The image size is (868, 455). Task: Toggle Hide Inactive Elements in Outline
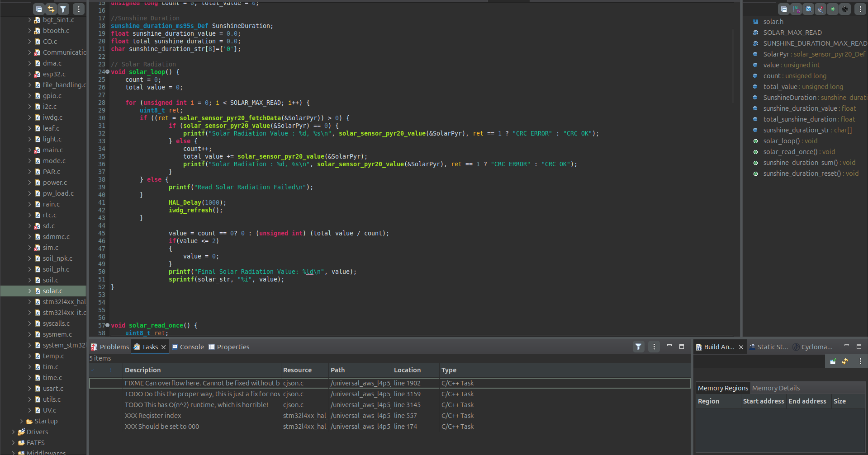[845, 9]
